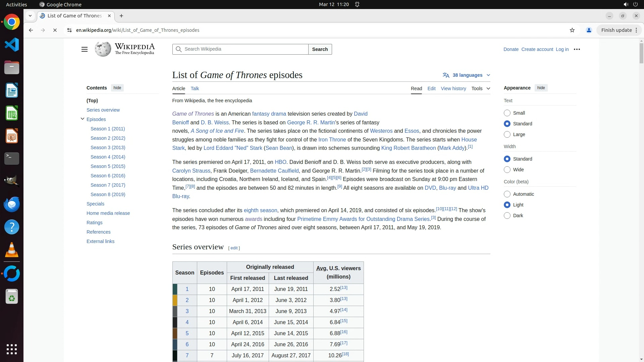Bookmark this page with star icon
The height and width of the screenshot is (362, 644).
[572, 30]
